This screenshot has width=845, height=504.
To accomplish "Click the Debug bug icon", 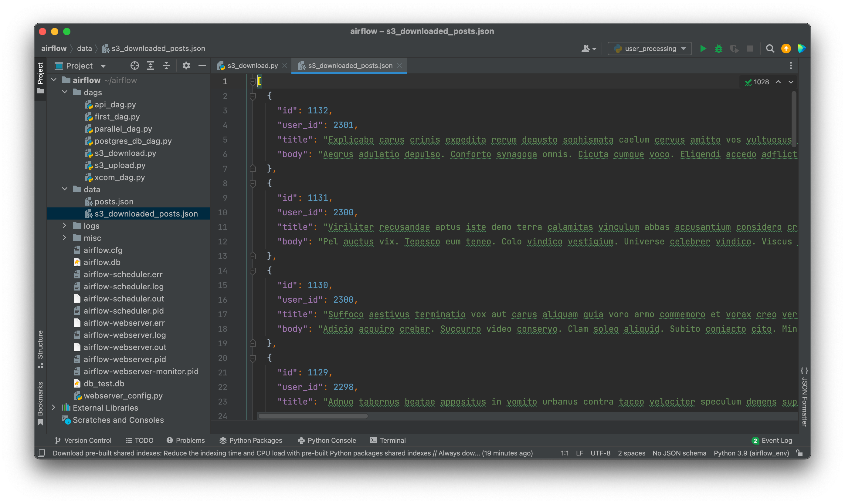I will pos(718,49).
